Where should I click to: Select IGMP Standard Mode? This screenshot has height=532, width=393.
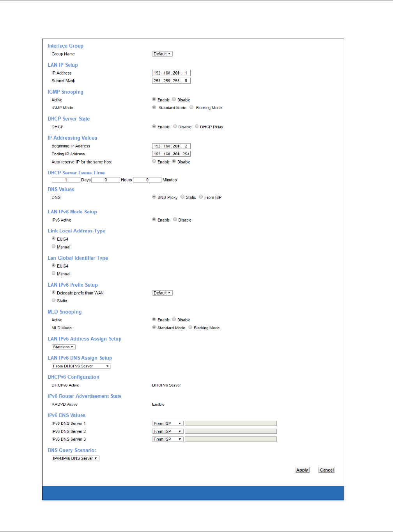[154, 107]
